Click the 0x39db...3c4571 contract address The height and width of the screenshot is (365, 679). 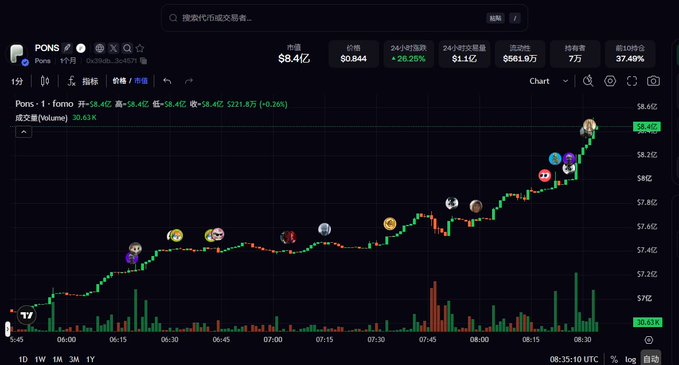[x=111, y=61]
